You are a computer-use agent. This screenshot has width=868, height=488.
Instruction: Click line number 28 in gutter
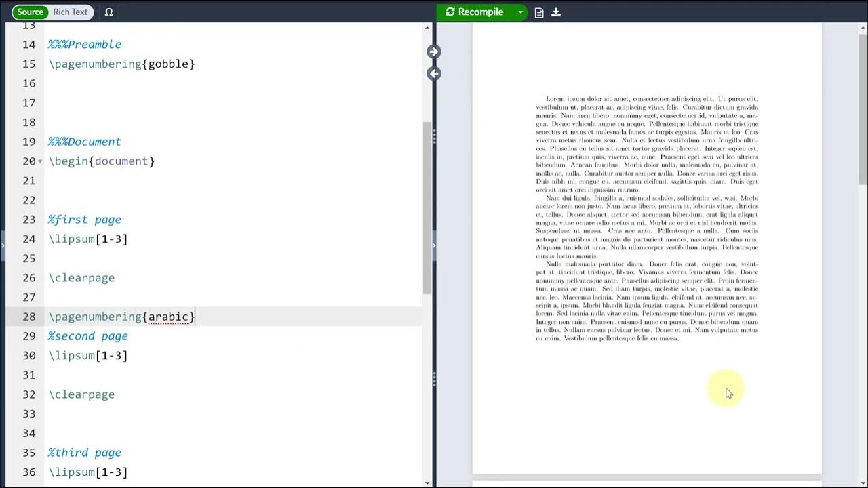[28, 317]
